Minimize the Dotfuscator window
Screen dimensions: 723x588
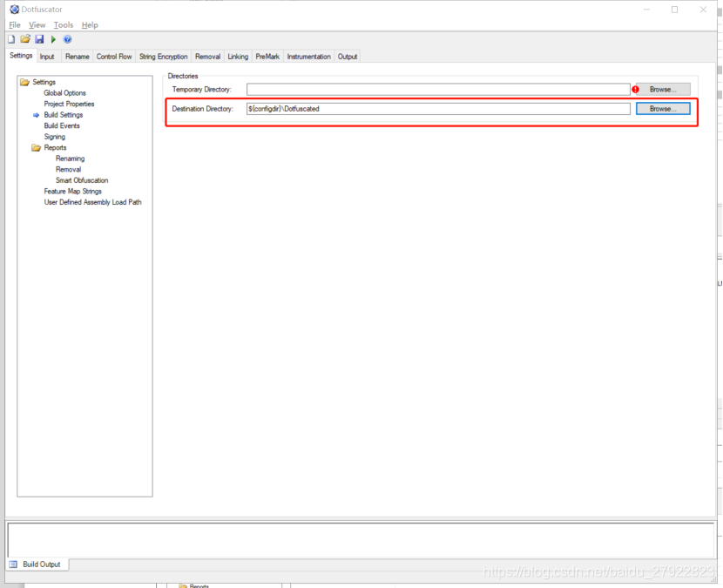(x=647, y=10)
